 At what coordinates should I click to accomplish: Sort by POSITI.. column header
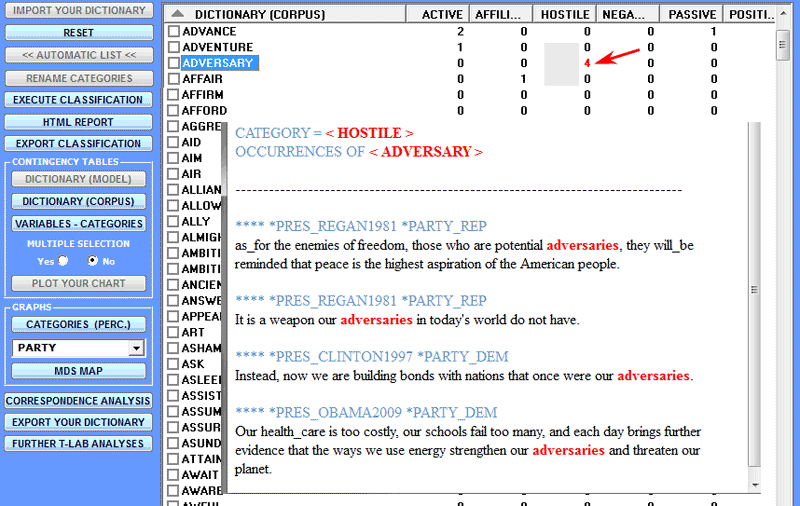[x=750, y=14]
